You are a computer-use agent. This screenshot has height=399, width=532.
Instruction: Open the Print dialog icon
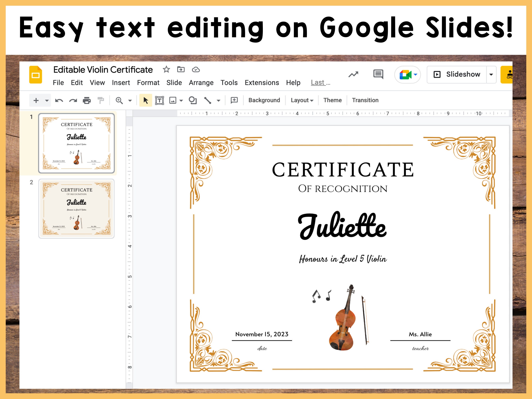[x=87, y=100]
